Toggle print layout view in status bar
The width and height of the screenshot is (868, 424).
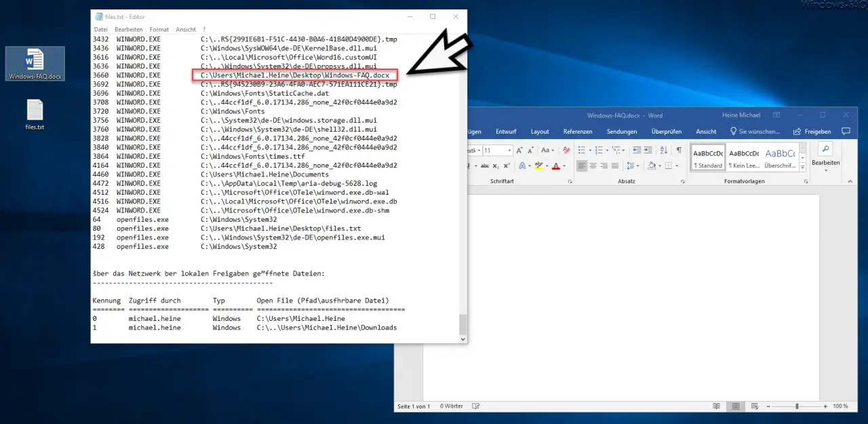[x=736, y=406]
